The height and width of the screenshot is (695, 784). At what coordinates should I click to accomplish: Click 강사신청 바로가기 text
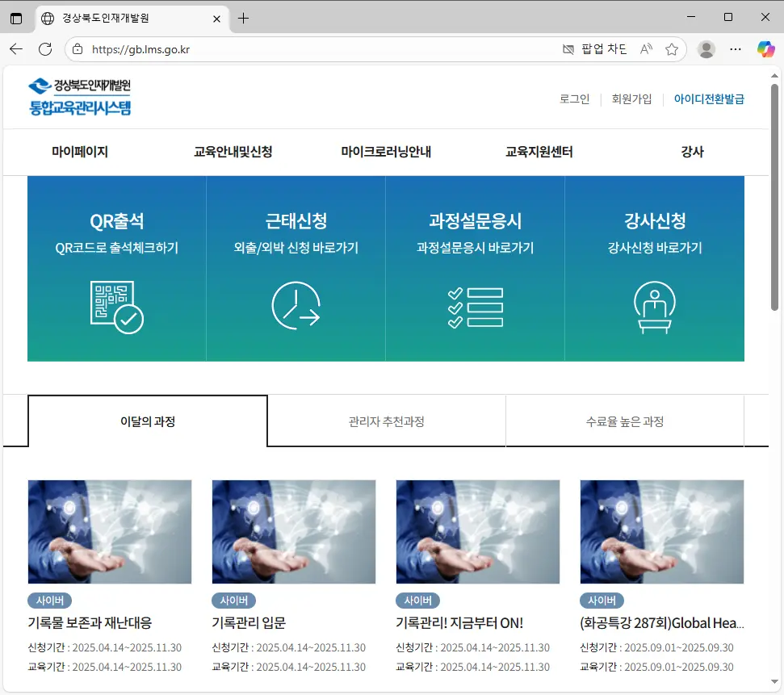pyautogui.click(x=655, y=248)
